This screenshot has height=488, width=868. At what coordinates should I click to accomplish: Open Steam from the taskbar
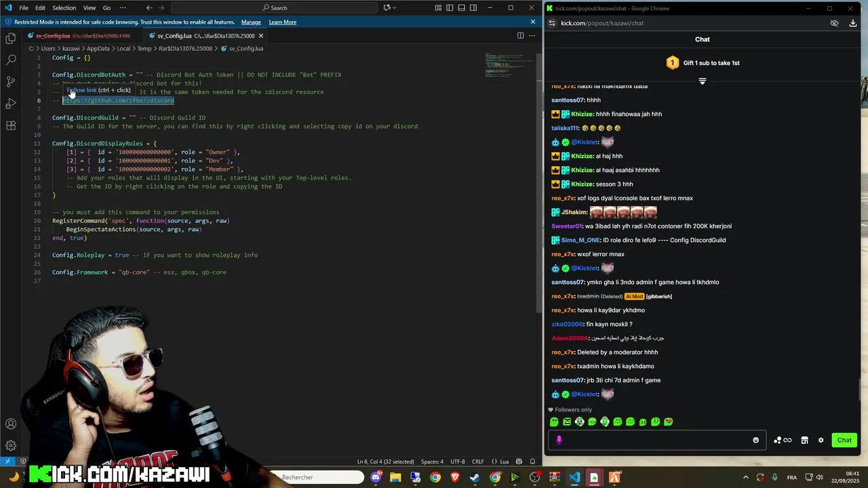475,477
